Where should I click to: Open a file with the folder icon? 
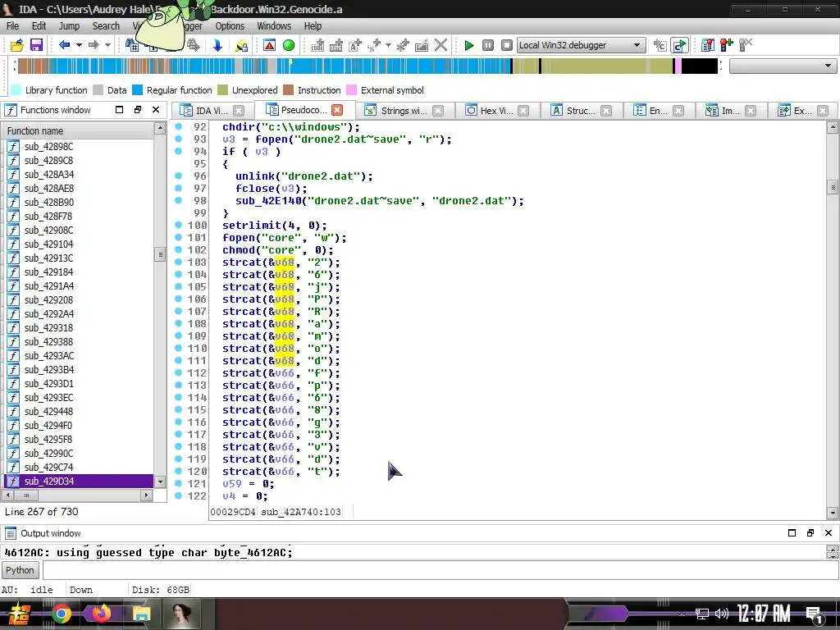(x=17, y=45)
